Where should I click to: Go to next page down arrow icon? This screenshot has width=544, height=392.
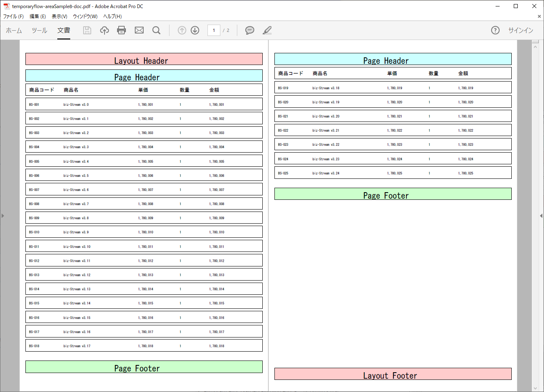[195, 30]
